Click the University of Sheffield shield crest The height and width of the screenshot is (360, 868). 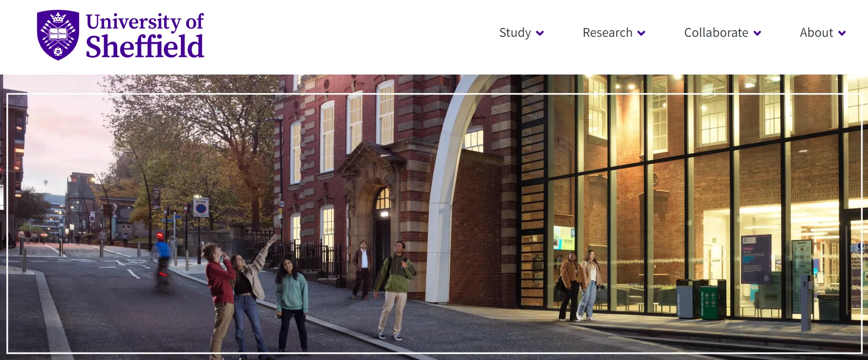58,35
